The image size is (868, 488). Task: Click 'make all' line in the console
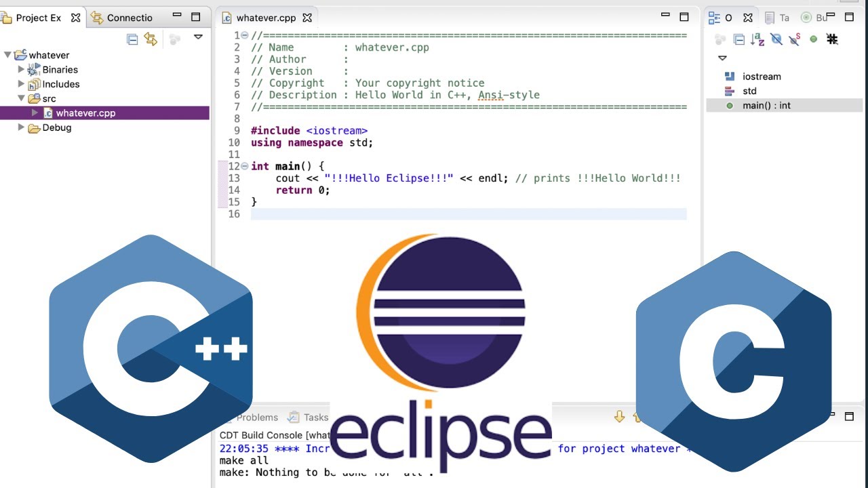(x=244, y=460)
